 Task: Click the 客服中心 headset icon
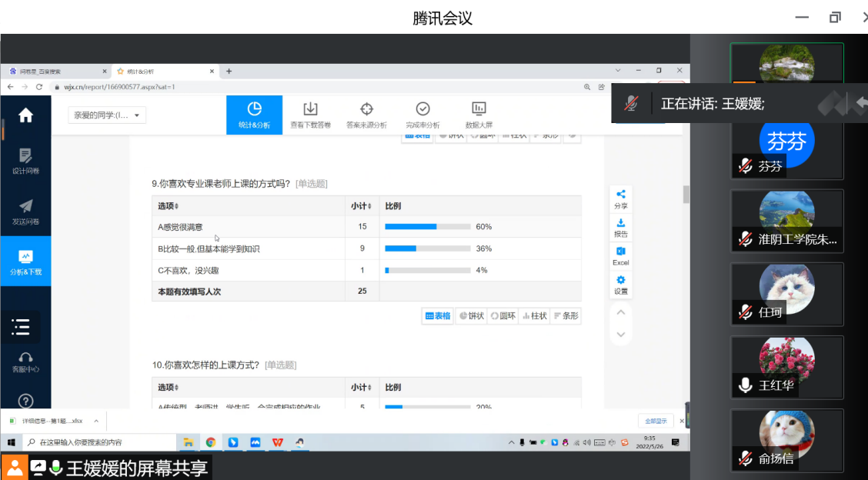[25, 358]
